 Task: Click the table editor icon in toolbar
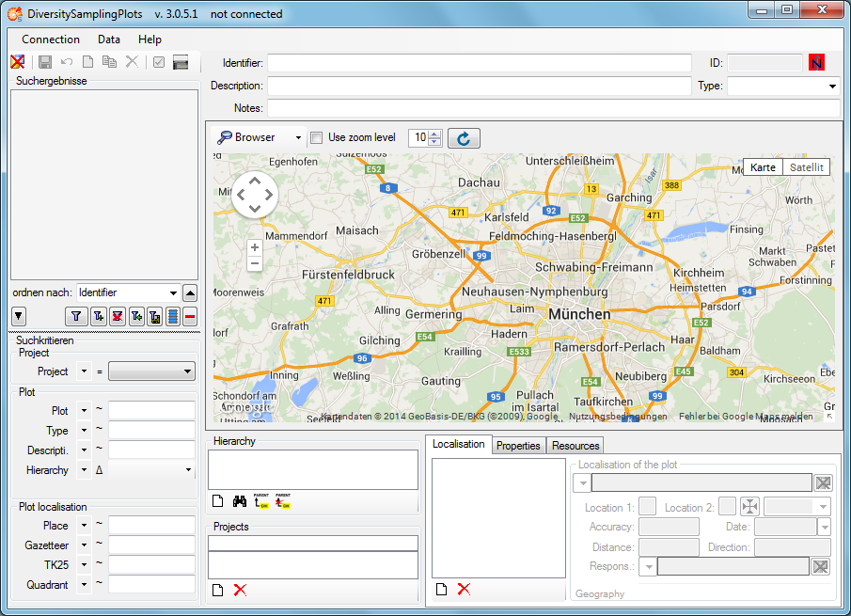click(x=181, y=62)
